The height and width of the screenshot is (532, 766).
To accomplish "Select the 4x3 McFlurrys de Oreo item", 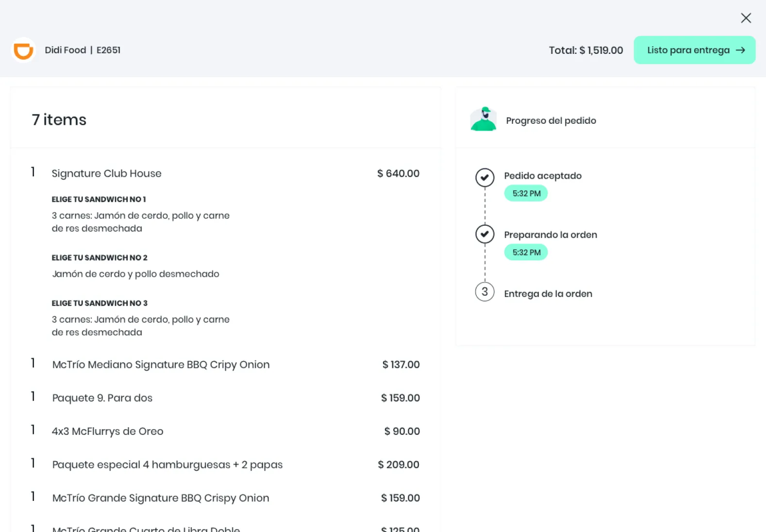I will 107,431.
